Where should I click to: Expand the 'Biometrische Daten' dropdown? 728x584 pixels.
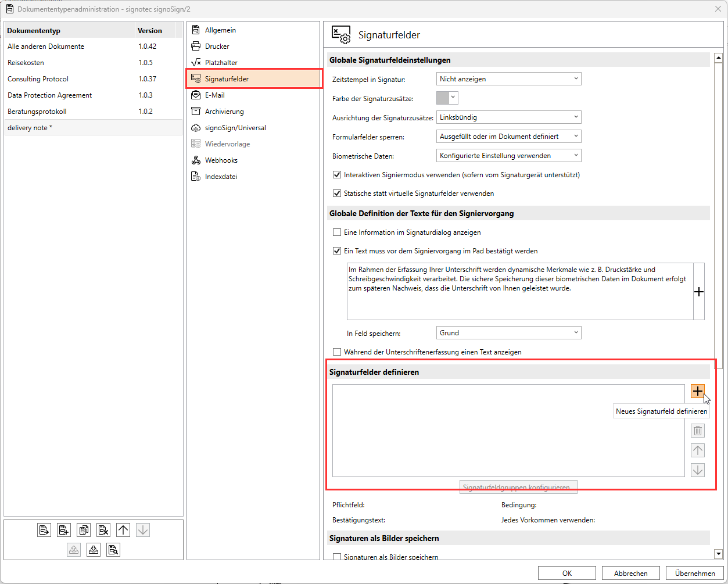pos(508,156)
